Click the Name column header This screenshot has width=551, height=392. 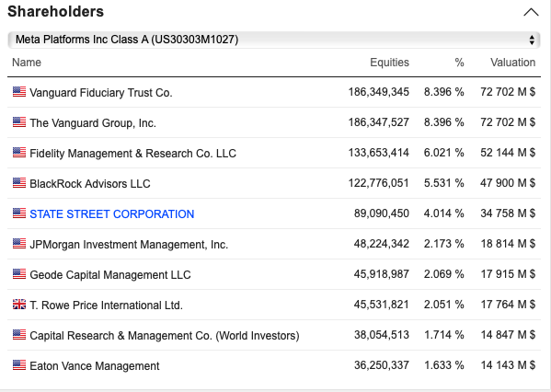point(27,63)
